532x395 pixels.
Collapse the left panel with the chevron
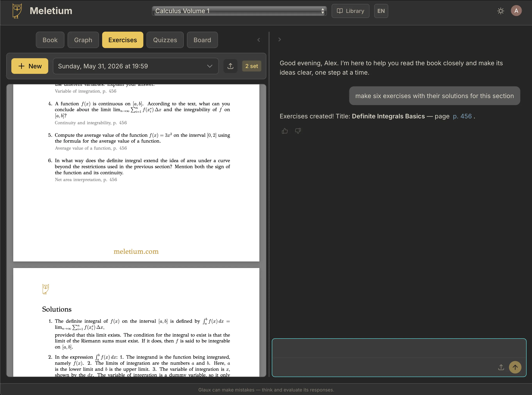tap(259, 40)
